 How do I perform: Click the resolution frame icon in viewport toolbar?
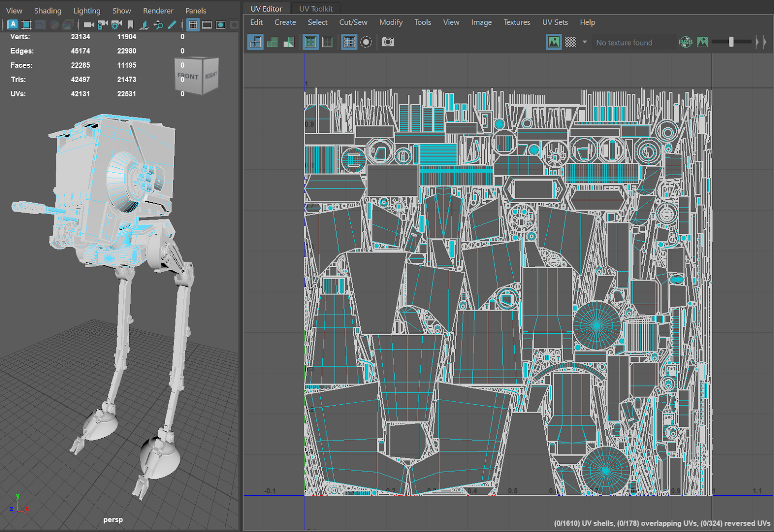27,24
